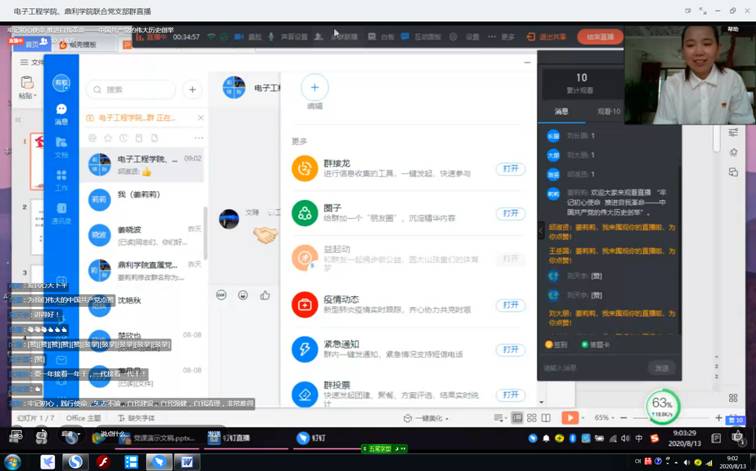Open Word from the Windows taskbar
This screenshot has width=756, height=471.
click(x=186, y=462)
